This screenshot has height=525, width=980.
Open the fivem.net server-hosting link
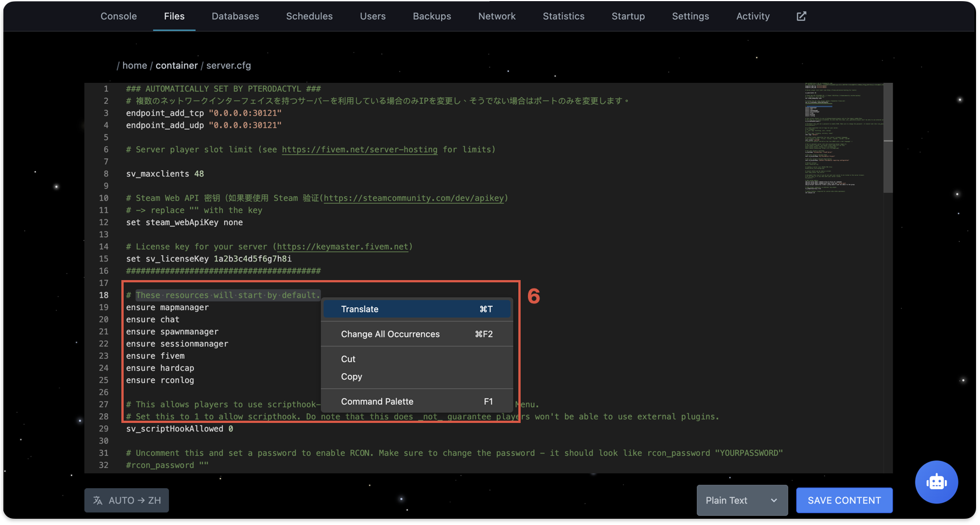[360, 150]
